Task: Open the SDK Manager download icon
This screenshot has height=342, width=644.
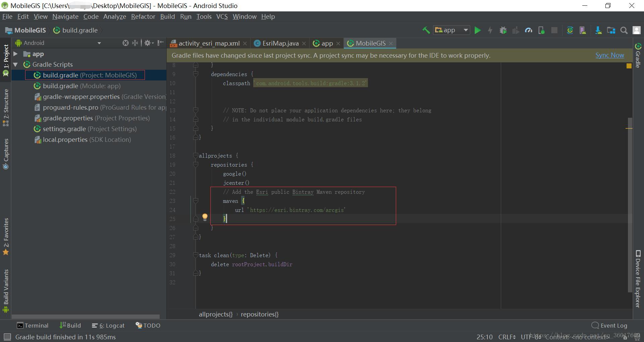Action: [598, 30]
